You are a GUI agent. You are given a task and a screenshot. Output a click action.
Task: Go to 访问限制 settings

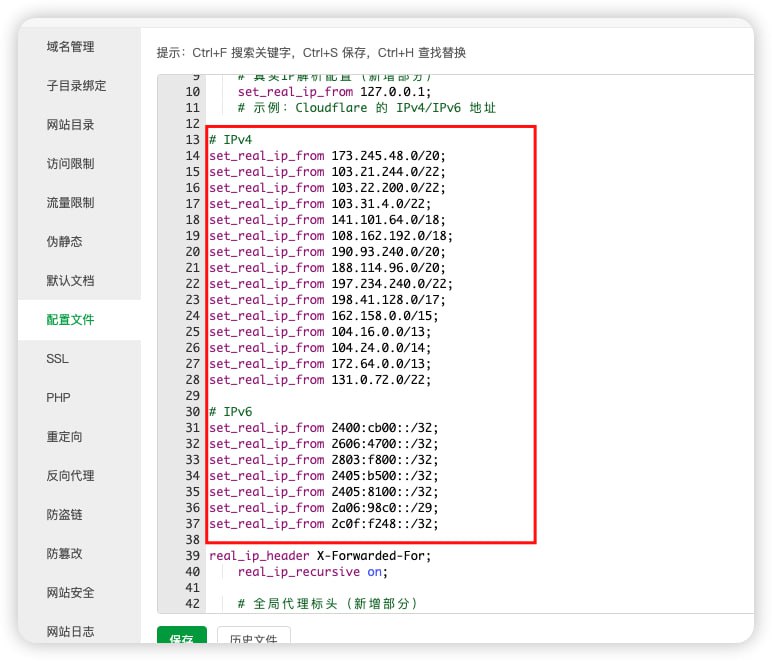click(x=70, y=164)
